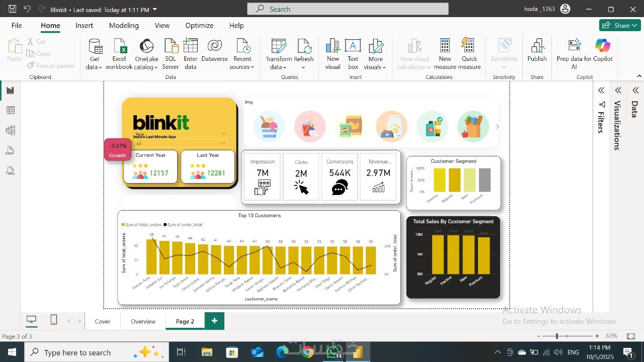Image resolution: width=644 pixels, height=362 pixels.
Task: Create a Quick measure
Action: pyautogui.click(x=469, y=54)
